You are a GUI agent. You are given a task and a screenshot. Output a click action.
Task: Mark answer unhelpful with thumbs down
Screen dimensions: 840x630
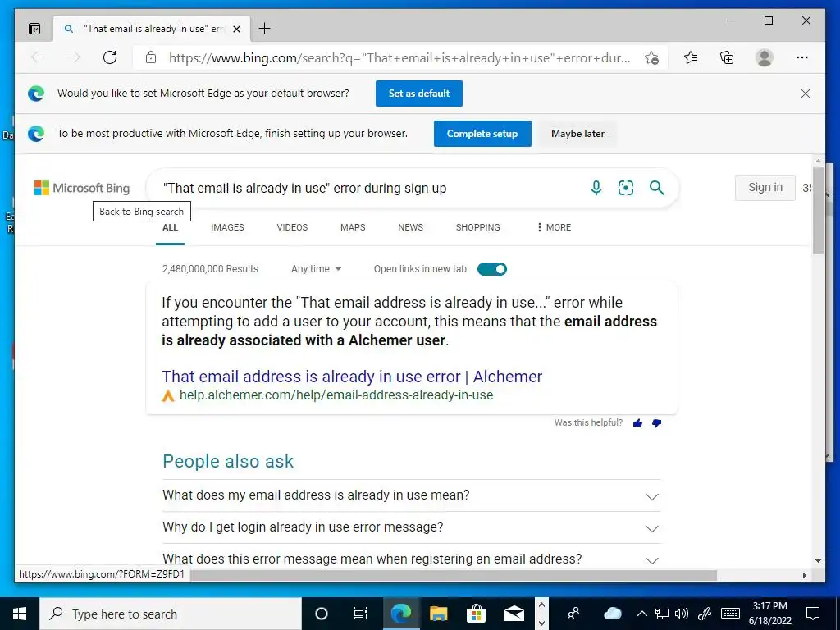pos(656,423)
